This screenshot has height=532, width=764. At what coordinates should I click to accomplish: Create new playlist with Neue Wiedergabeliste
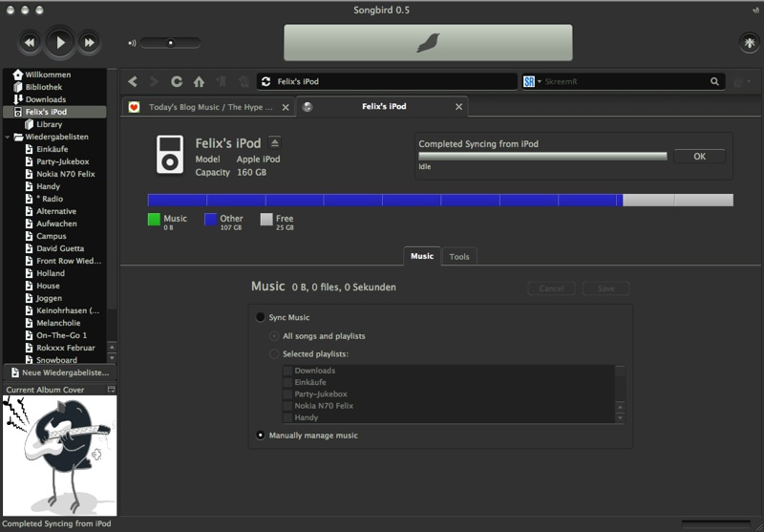click(60, 372)
